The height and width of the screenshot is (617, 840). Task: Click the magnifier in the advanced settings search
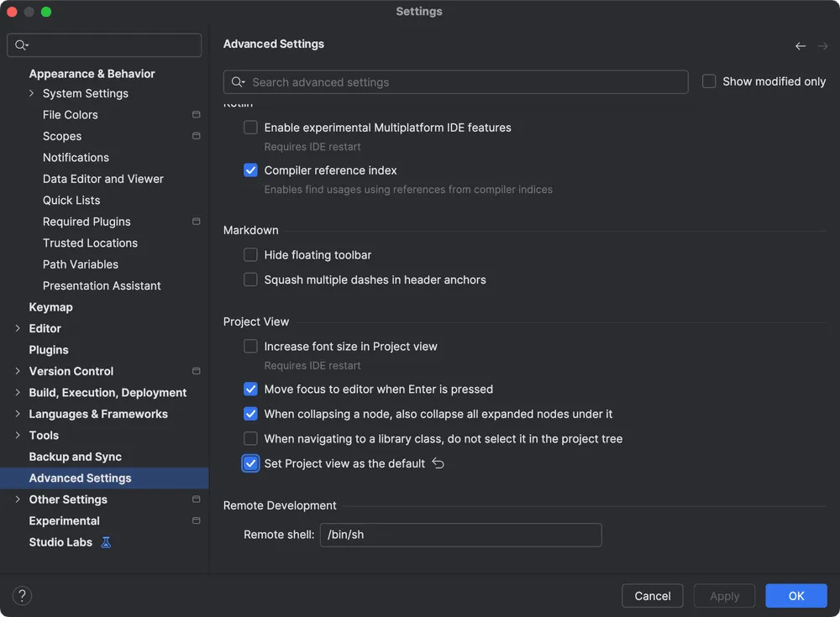pyautogui.click(x=238, y=81)
